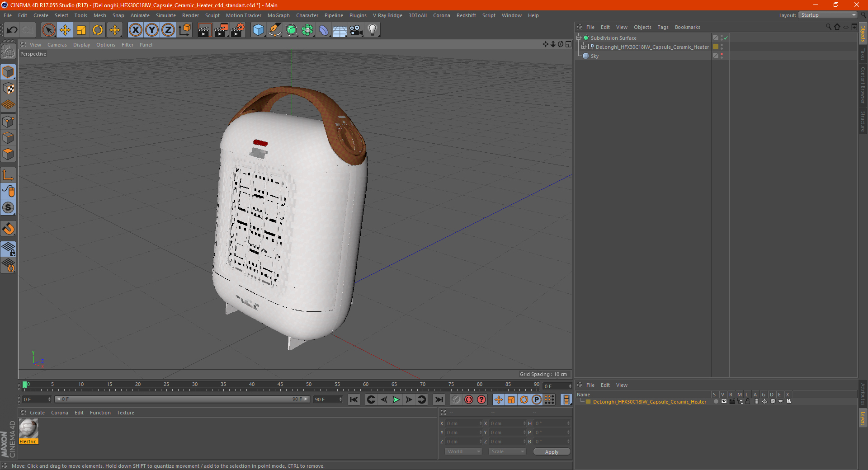This screenshot has height=470, width=868.
Task: Expand the DeLonghi heater object tree
Action: (x=583, y=47)
